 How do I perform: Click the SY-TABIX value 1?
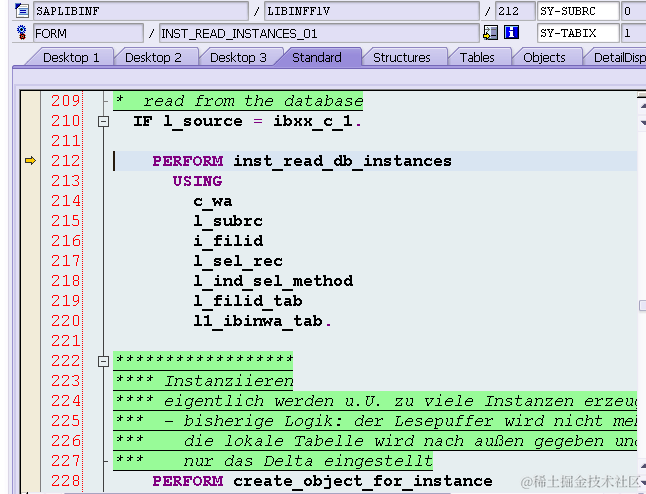[633, 33]
